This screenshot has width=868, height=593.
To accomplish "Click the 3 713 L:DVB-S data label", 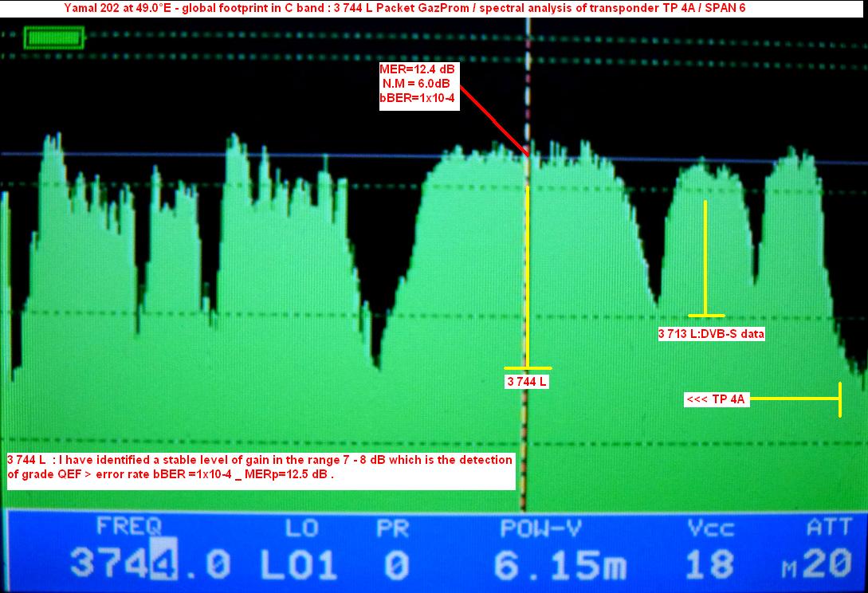I will (711, 334).
